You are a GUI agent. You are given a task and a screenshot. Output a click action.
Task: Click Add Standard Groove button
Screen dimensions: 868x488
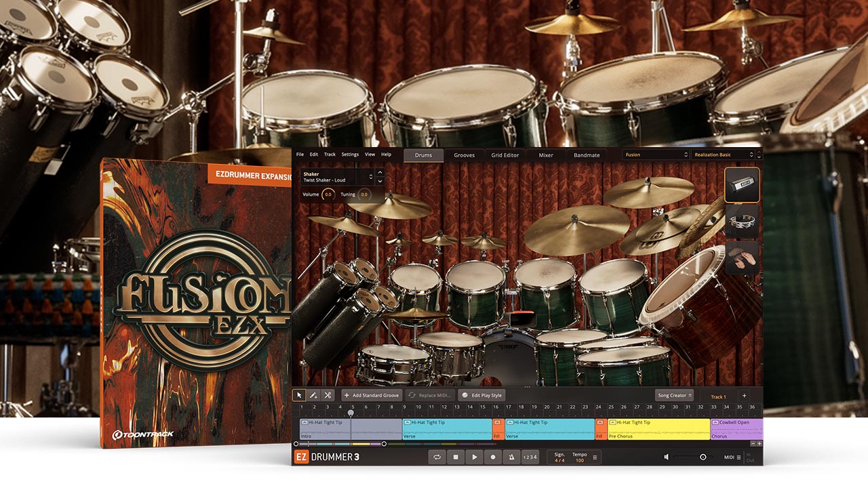point(372,395)
